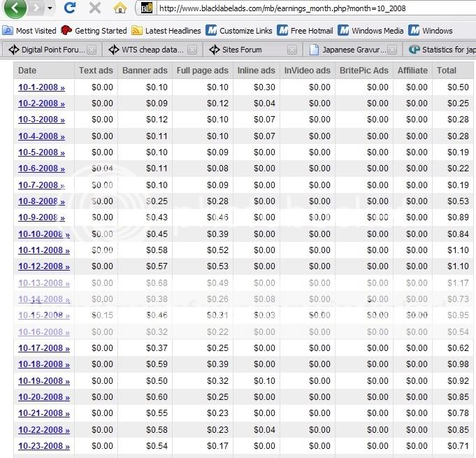Stop loading with the X icon
The height and width of the screenshot is (458, 476).
95,8
